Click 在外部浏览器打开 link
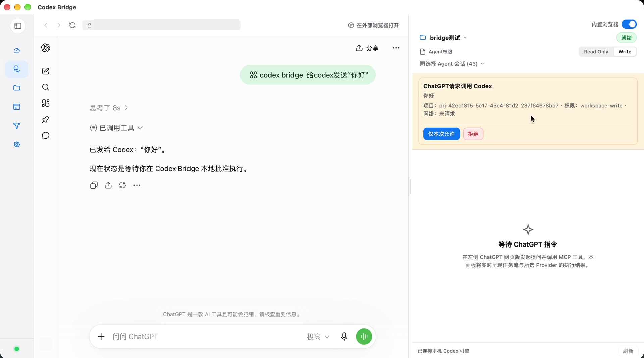The height and width of the screenshot is (358, 644). click(373, 25)
